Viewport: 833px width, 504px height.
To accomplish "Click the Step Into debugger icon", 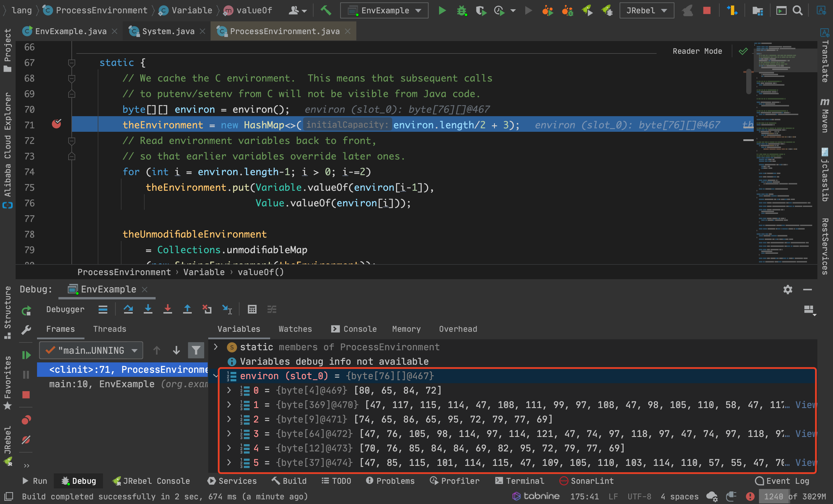I will coord(148,309).
